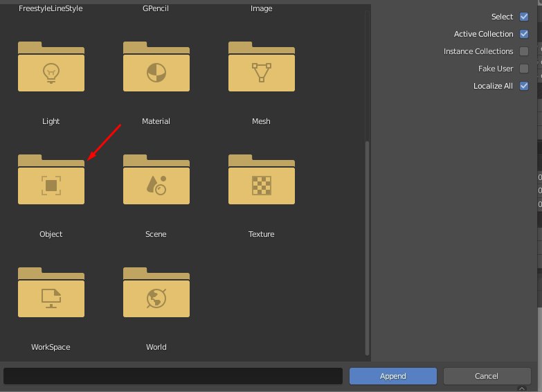Click the Cancel button
542x392 pixels.
pyautogui.click(x=487, y=376)
